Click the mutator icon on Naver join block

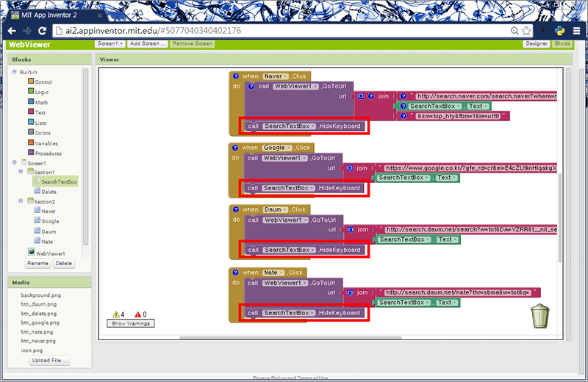pos(360,96)
